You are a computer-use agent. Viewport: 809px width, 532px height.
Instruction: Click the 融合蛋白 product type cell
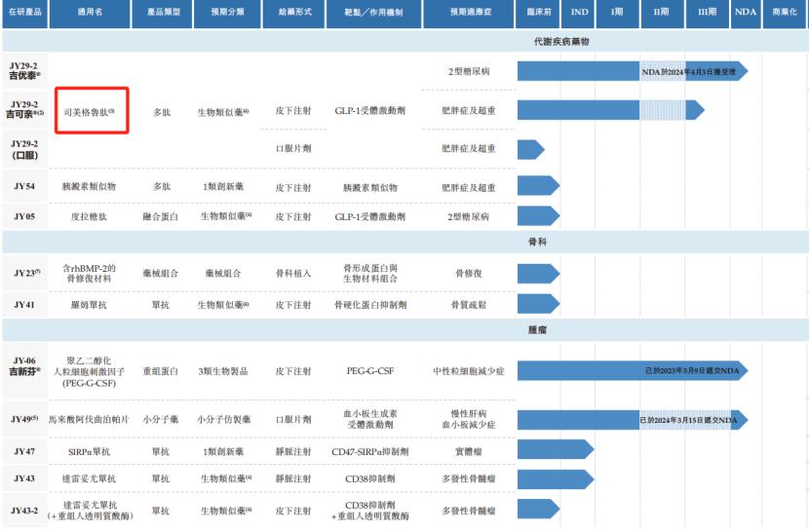tap(160, 216)
